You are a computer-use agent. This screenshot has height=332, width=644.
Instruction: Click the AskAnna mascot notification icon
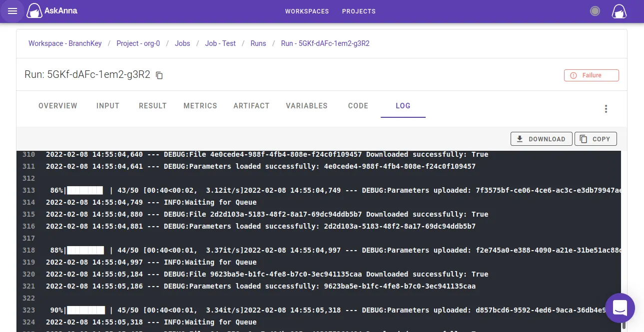[619, 10]
